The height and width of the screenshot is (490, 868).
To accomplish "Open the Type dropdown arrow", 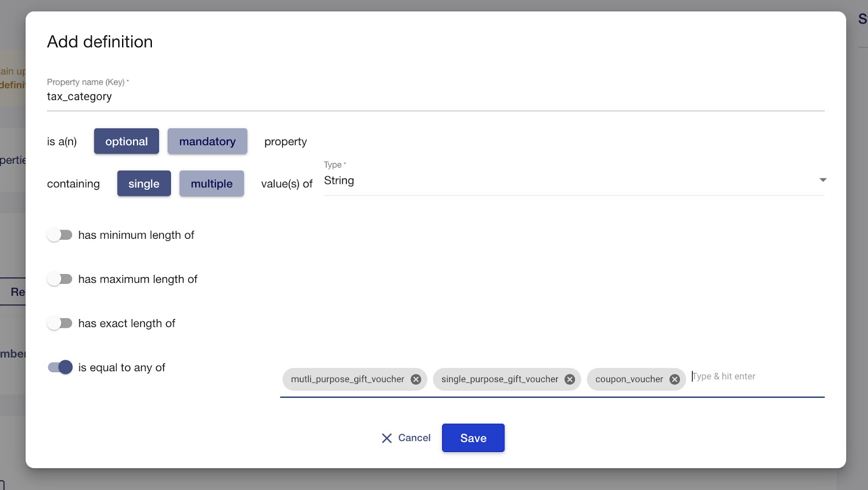I will coord(822,180).
